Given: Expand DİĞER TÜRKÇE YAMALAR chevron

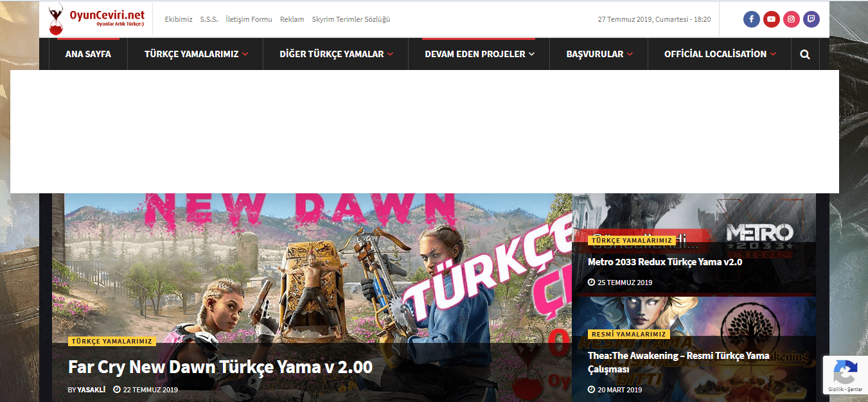Looking at the screenshot, I should tap(391, 55).
